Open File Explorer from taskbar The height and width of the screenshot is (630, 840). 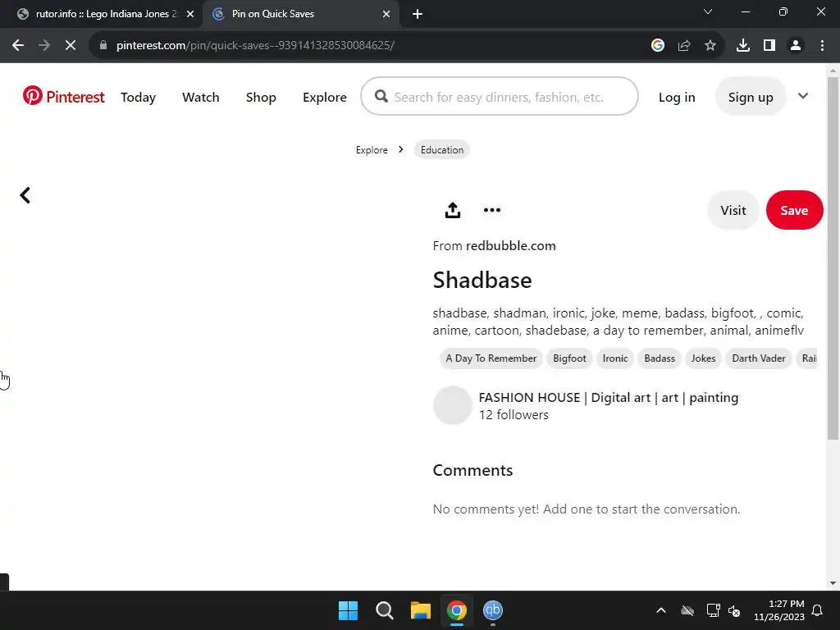coord(421,610)
